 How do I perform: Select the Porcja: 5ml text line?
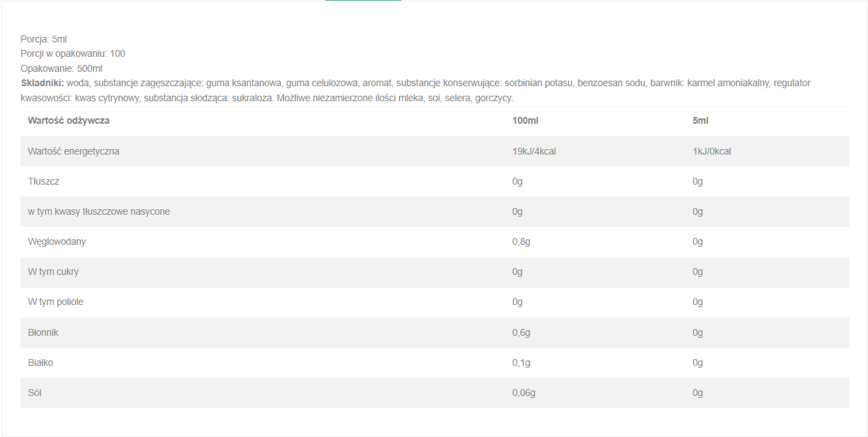(x=44, y=39)
